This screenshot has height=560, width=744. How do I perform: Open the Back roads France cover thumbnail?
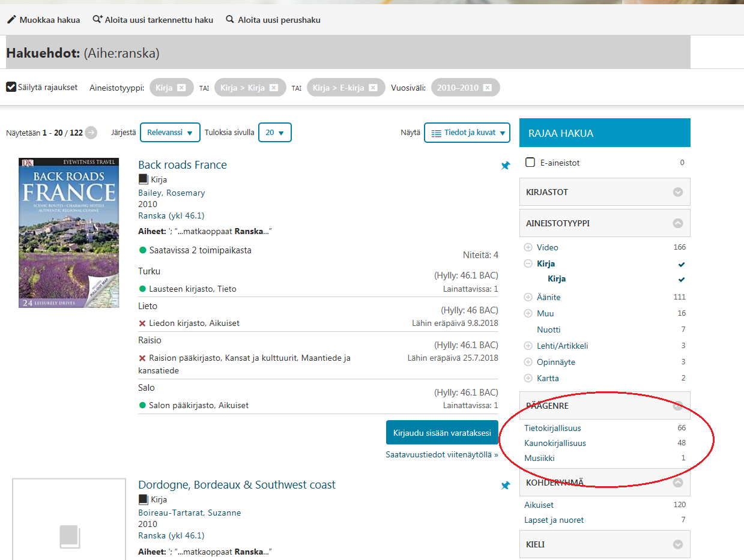68,233
